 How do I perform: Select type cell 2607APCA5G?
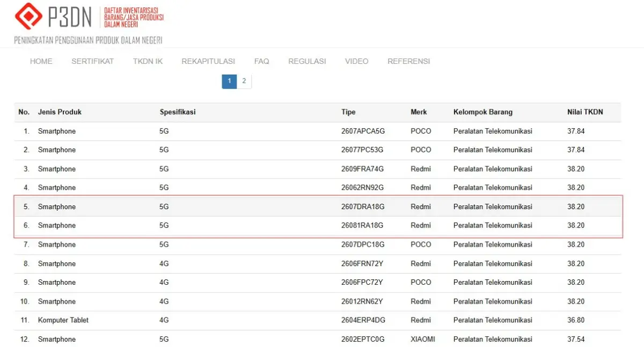point(363,131)
